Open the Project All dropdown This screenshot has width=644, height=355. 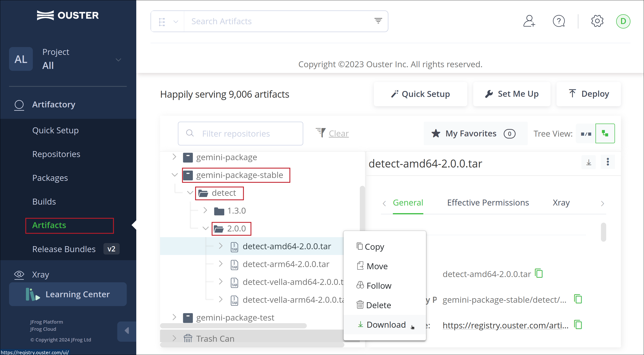118,59
